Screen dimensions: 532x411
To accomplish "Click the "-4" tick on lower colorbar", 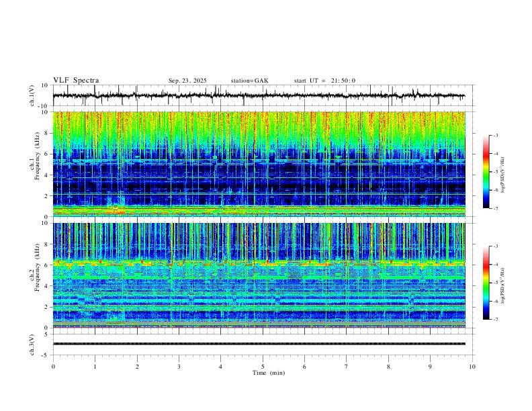I will 496,265.
